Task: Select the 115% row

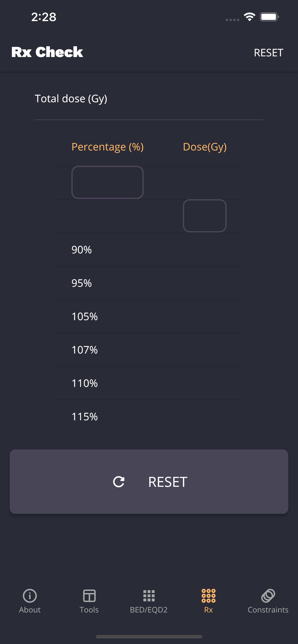Action: (149, 417)
